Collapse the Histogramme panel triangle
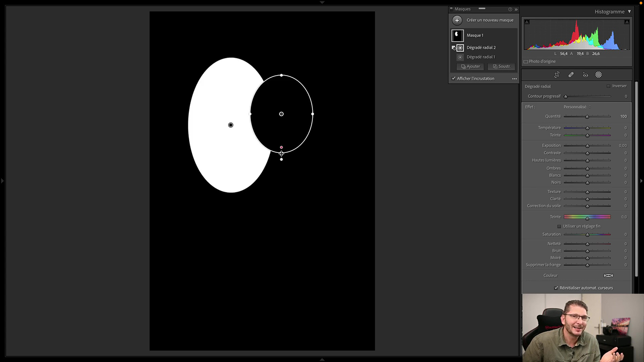644x362 pixels. (629, 12)
